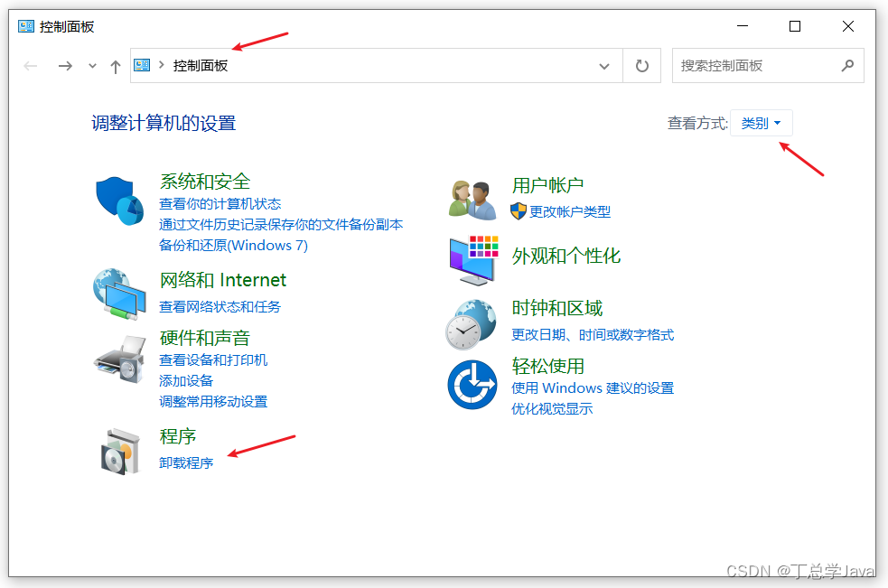Screen dimensions: 888x588
Task: Open the Network and Internet globe icon
Action: (119, 294)
